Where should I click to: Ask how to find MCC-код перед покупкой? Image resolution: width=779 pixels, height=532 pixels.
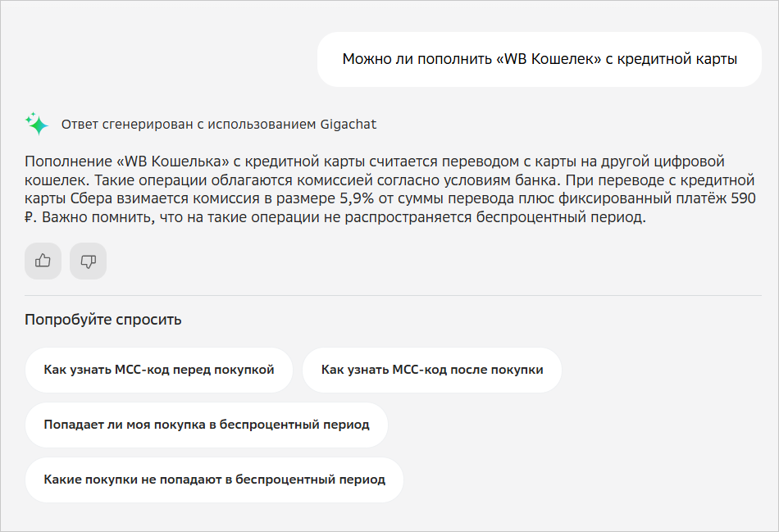pyautogui.click(x=159, y=370)
